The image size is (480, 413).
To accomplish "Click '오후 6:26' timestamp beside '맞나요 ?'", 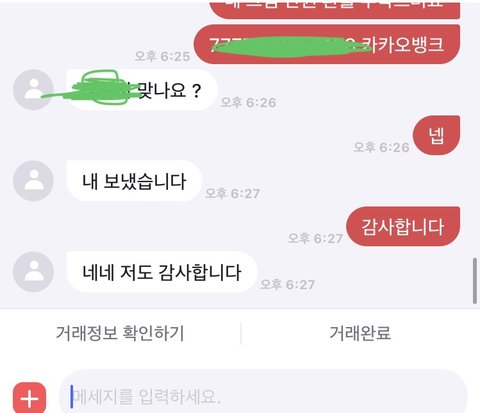I will (x=248, y=102).
